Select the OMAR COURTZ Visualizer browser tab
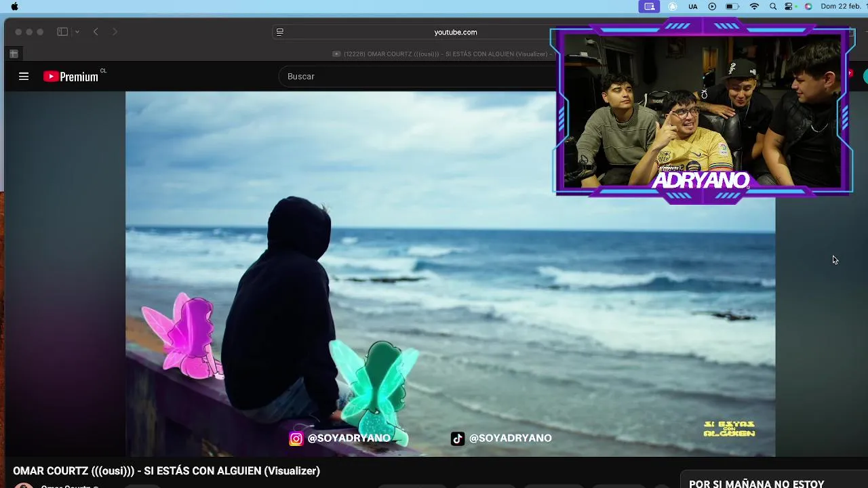 tap(441, 54)
